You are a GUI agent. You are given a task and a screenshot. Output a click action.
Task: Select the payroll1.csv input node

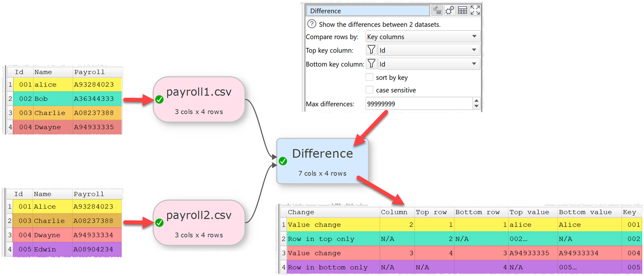click(x=199, y=100)
